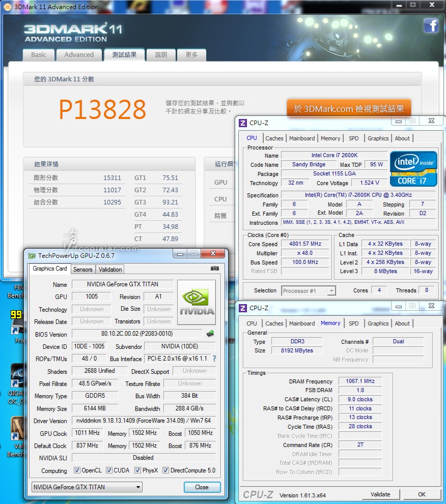Click the Core Voltage value 1.524 V
The height and width of the screenshot is (504, 446).
point(370,183)
